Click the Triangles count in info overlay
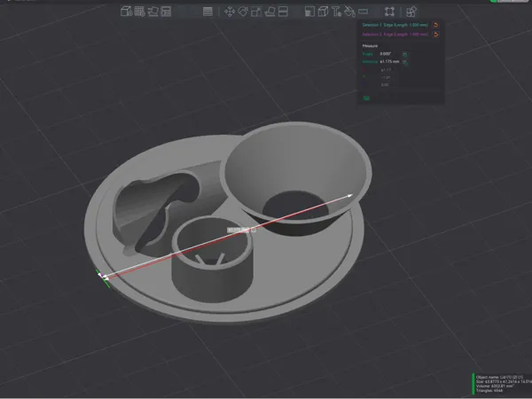 coord(489,390)
